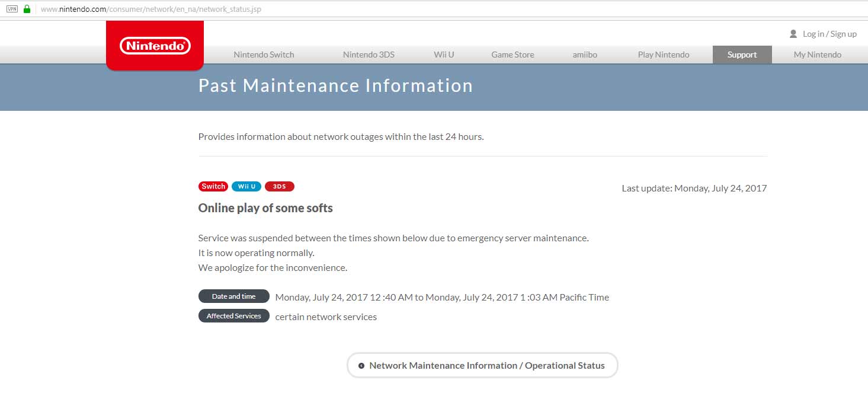Click the arrow bullet in Network Maintenance button
The image size is (868, 412).
coord(361,366)
